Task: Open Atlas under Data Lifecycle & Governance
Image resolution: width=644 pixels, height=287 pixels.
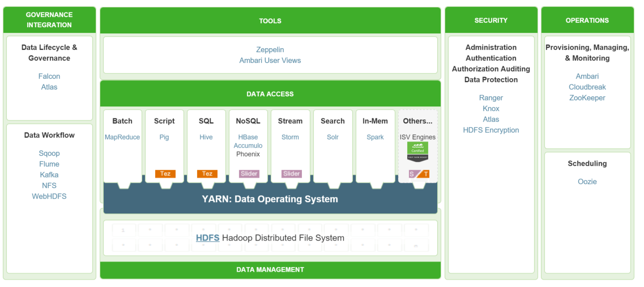Action: coord(49,87)
